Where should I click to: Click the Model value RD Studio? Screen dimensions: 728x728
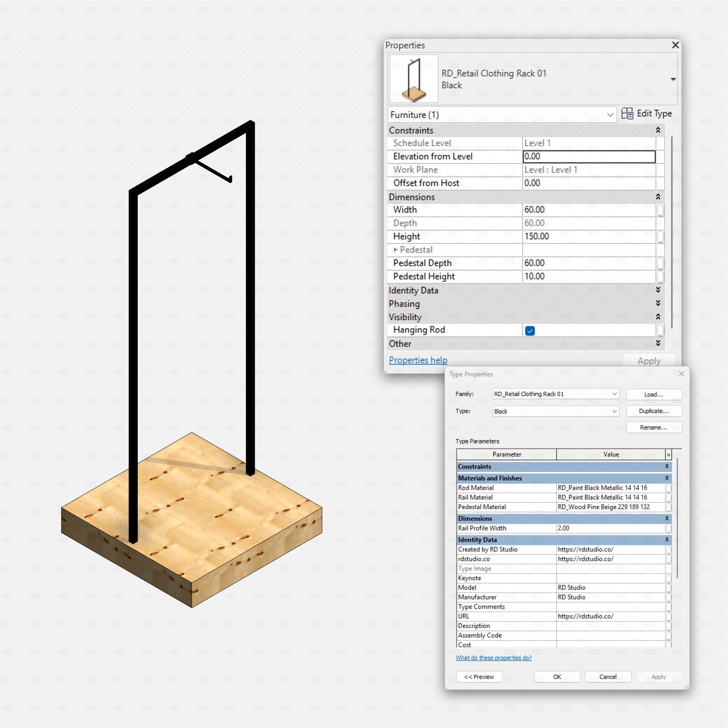(x=611, y=587)
